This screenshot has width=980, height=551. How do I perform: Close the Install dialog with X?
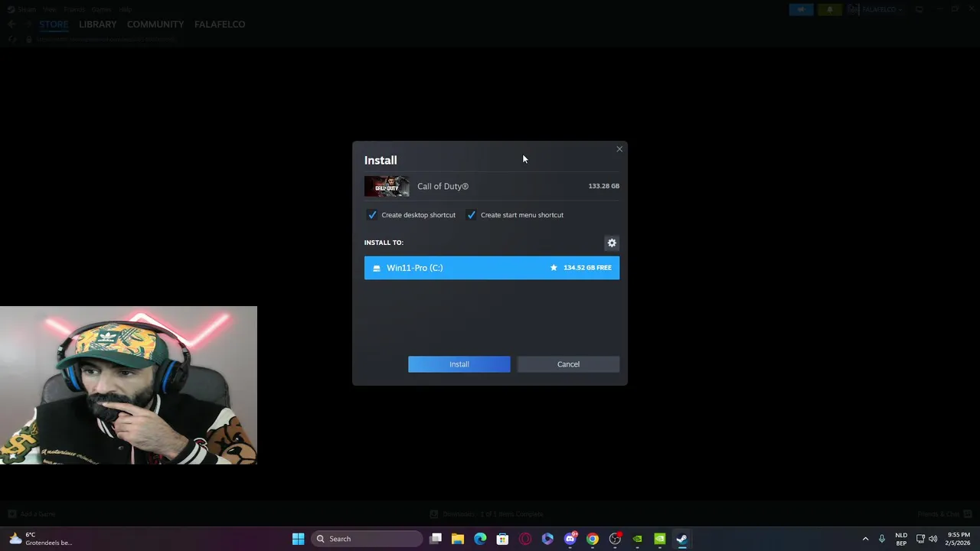619,149
